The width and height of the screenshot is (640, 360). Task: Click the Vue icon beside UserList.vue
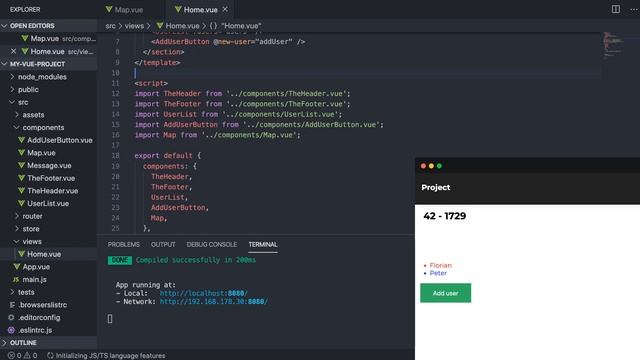(x=22, y=203)
